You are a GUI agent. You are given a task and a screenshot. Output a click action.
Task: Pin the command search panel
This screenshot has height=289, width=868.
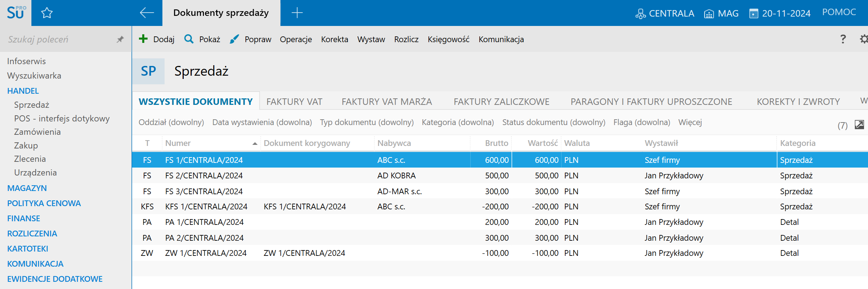[x=120, y=39]
